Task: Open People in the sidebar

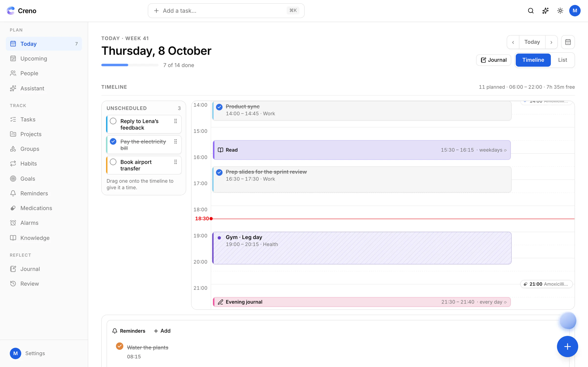Action: tap(44, 73)
